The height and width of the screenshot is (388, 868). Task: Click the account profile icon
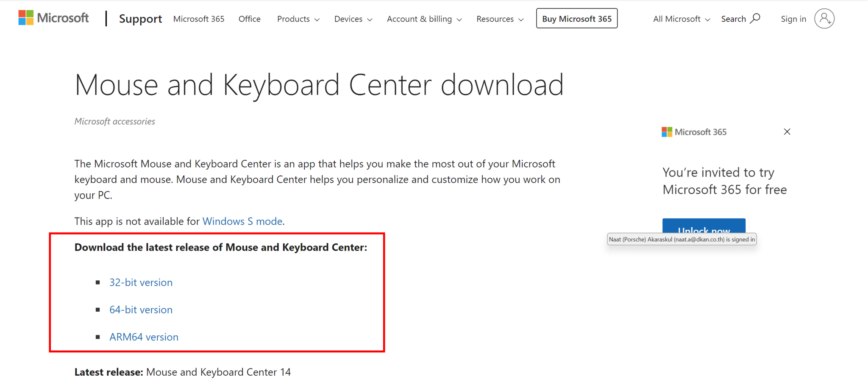click(x=823, y=18)
